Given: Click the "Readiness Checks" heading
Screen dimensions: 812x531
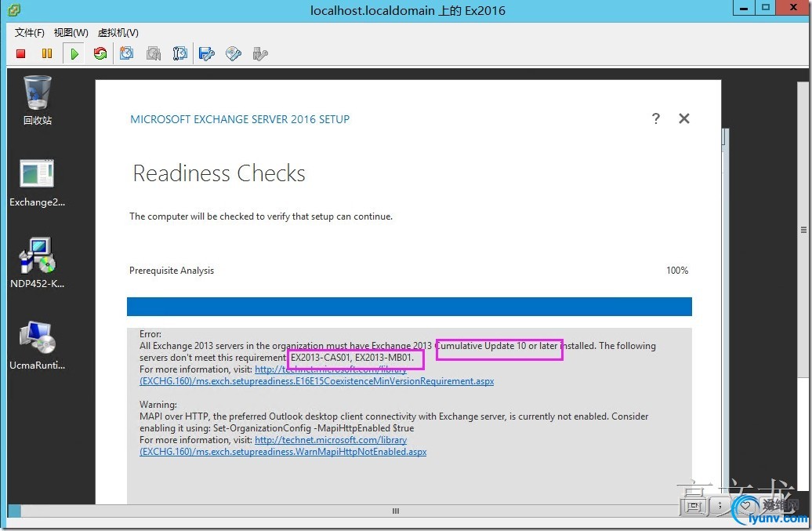Looking at the screenshot, I should (x=219, y=173).
